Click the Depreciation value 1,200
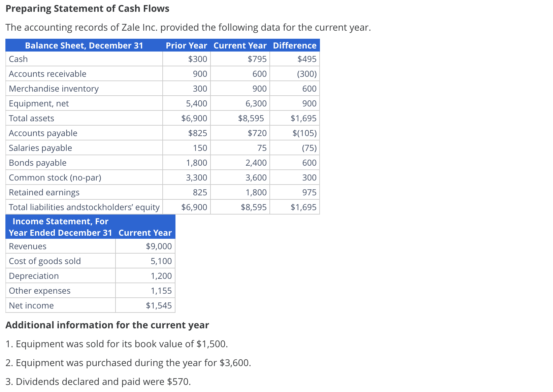 tap(161, 275)
